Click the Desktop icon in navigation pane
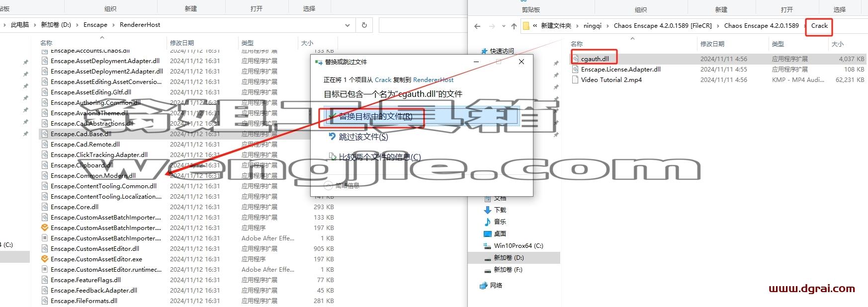The height and width of the screenshot is (307, 868). 487,234
